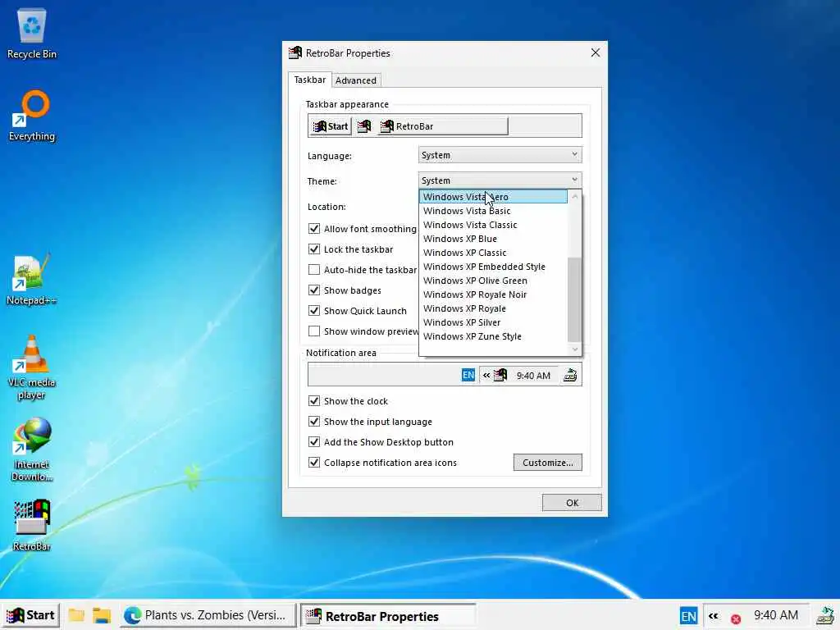This screenshot has width=840, height=630.
Task: Click the theme list scroll down arrow
Action: point(575,349)
